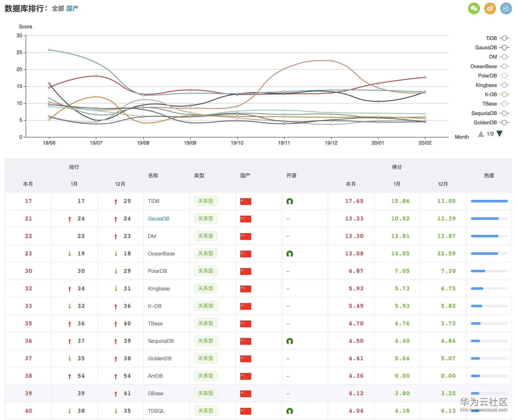Toggle K-DB series in chart legend
Image resolution: width=516 pixels, height=420 pixels.
click(497, 94)
